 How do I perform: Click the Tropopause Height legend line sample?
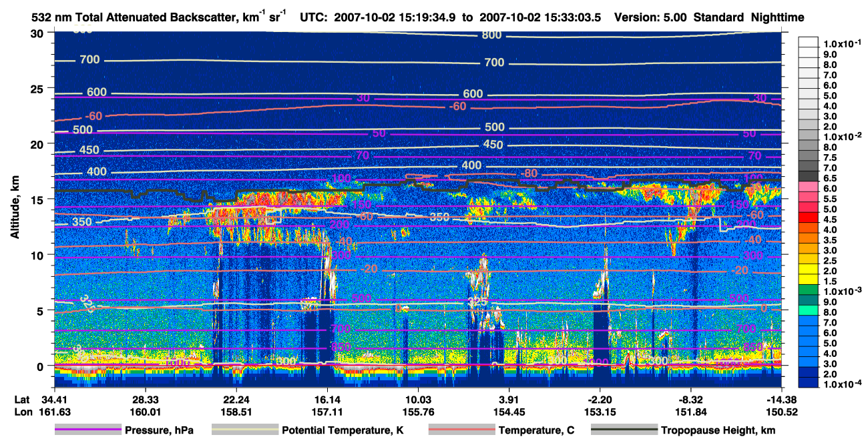[x=624, y=430]
